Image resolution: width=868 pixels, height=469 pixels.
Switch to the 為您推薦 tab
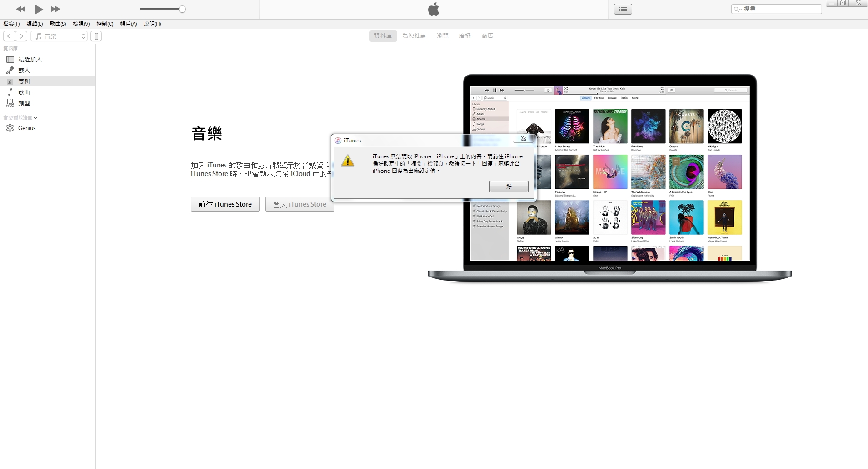[414, 36]
